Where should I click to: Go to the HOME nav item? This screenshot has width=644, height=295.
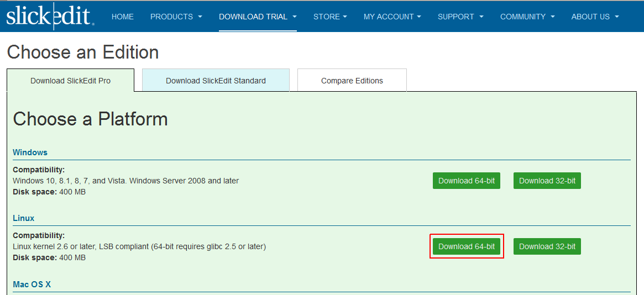click(123, 17)
